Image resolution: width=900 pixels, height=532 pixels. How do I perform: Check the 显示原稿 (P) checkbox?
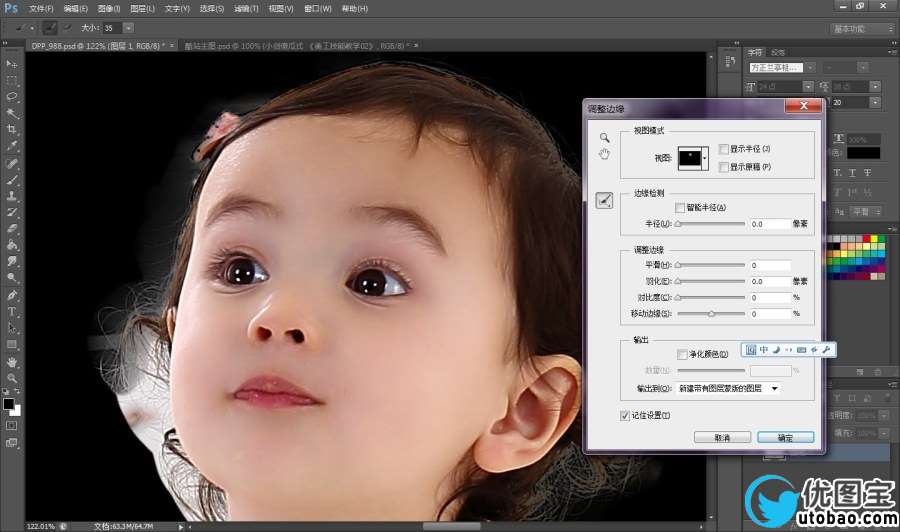coord(724,167)
